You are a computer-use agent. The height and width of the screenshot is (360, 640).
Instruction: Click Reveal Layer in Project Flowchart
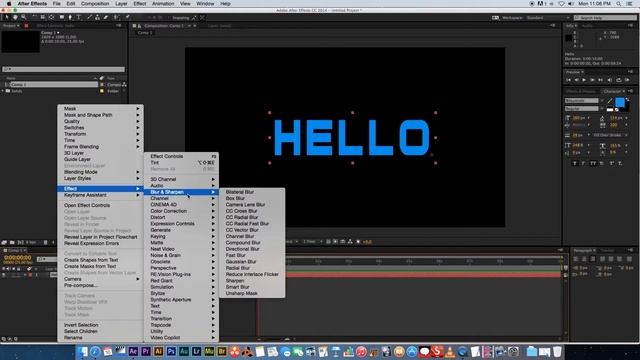click(x=100, y=237)
